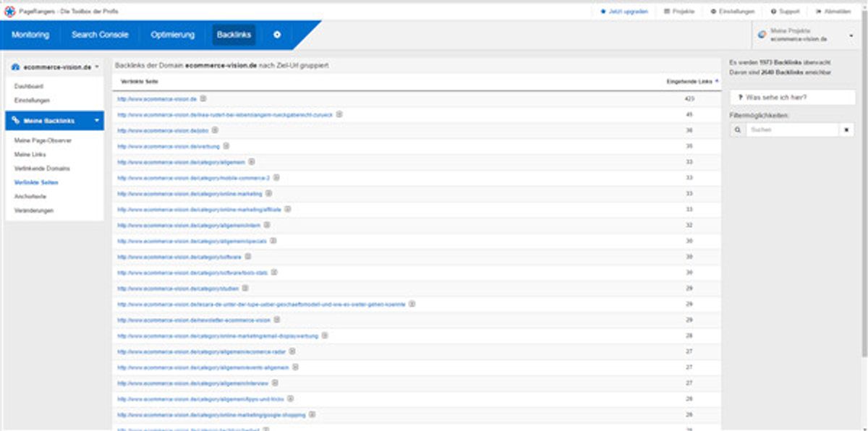868x431 pixels.
Task: Click the Was sehe ich hier? help button
Action: click(x=793, y=97)
